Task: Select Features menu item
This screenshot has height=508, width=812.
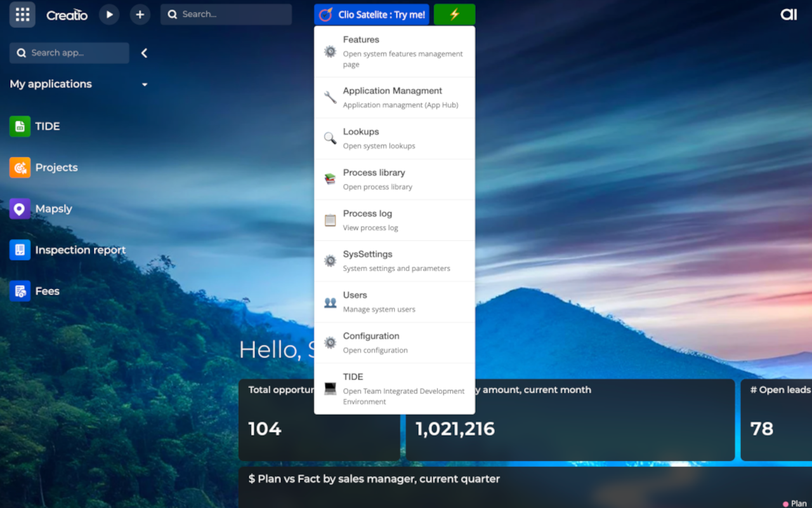Action: (395, 51)
